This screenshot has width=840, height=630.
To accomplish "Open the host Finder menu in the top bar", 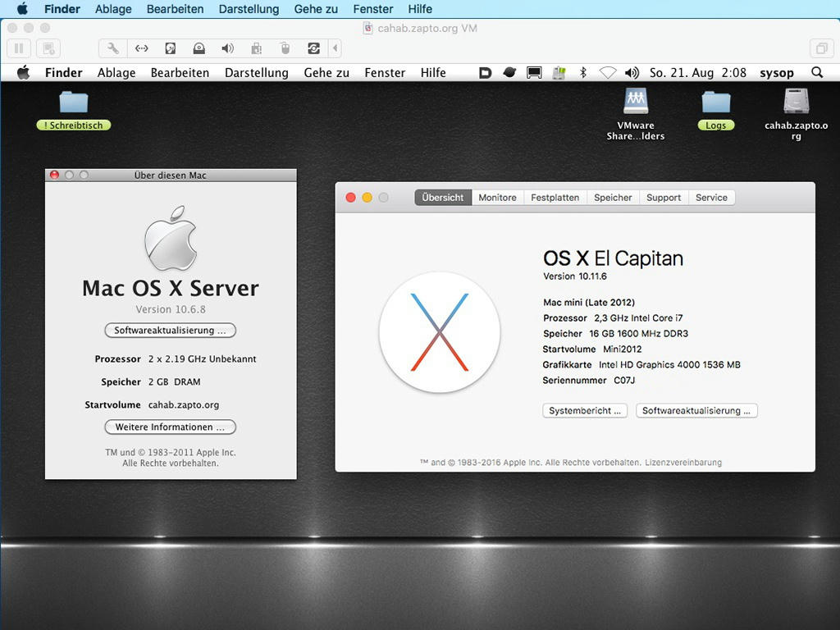I will (x=62, y=9).
